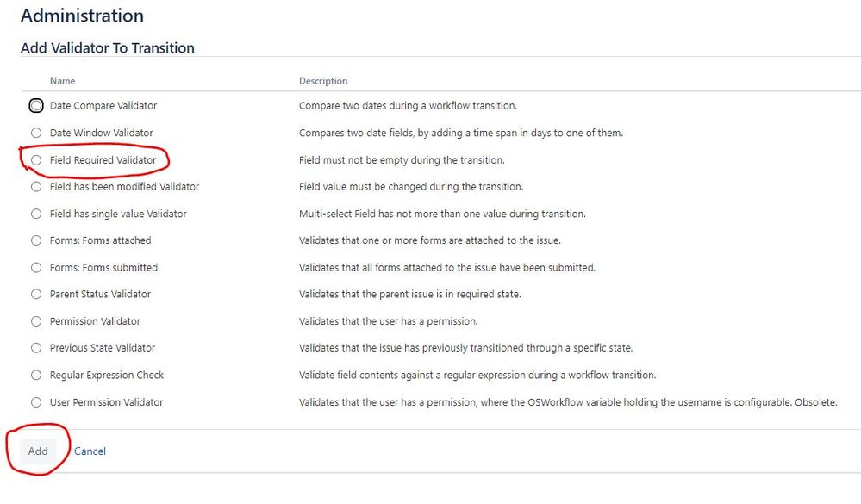Choose the Field Required Validator radio option

[36, 160]
